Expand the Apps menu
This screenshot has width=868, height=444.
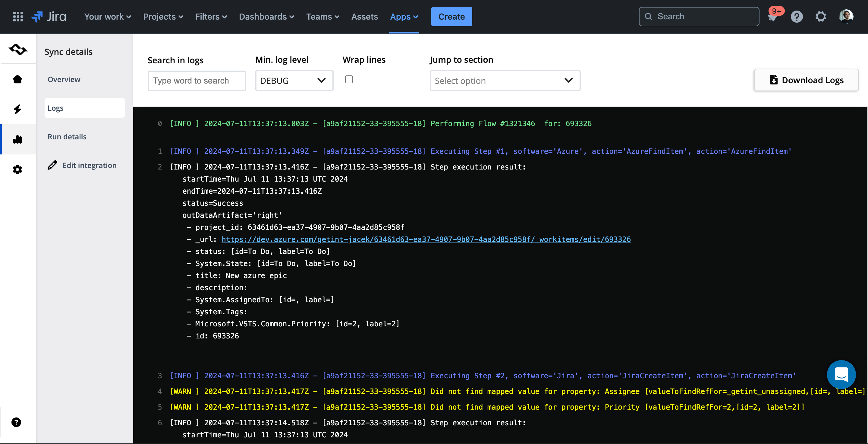point(404,17)
